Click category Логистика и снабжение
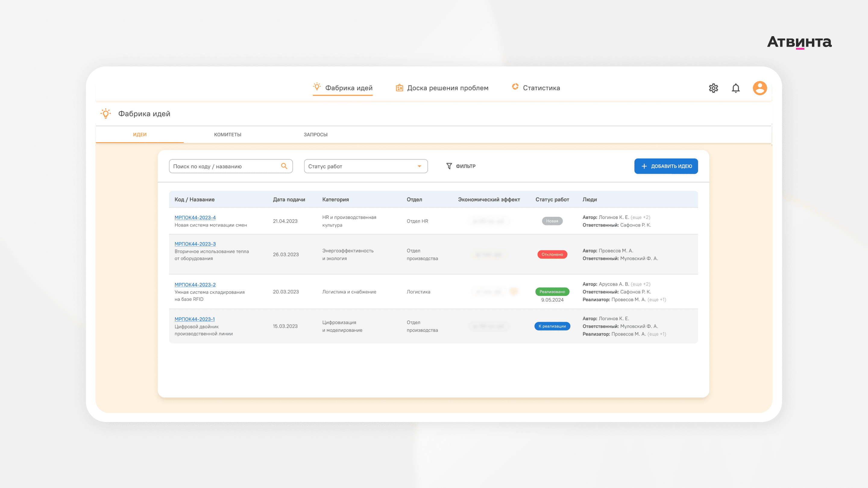 pyautogui.click(x=349, y=292)
